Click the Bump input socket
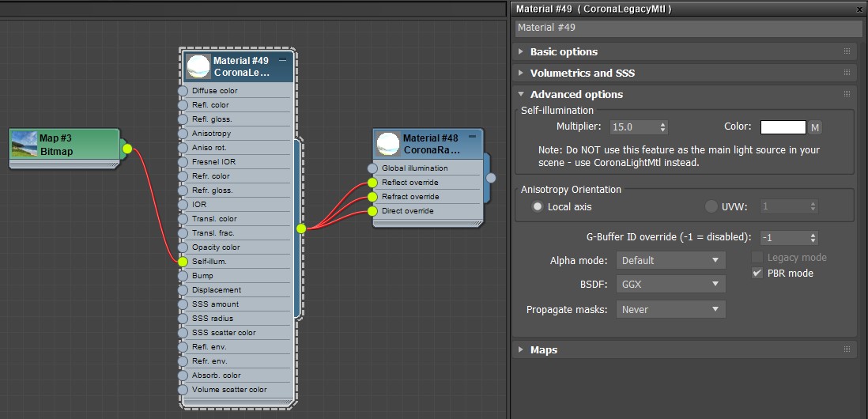 pos(183,276)
